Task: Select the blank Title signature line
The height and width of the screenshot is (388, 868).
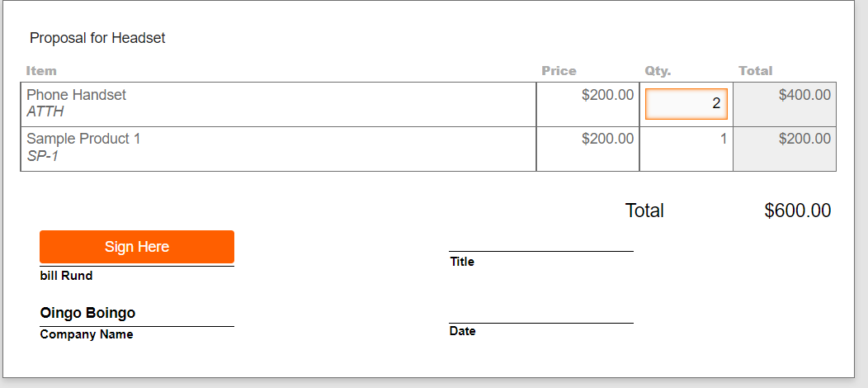Action: 540,244
